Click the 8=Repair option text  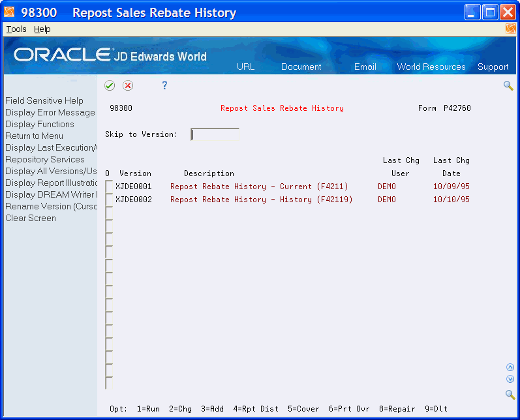click(397, 409)
